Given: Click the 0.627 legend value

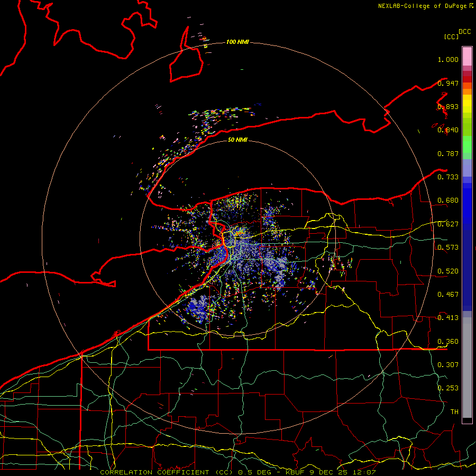Looking at the screenshot, I should (x=448, y=224).
